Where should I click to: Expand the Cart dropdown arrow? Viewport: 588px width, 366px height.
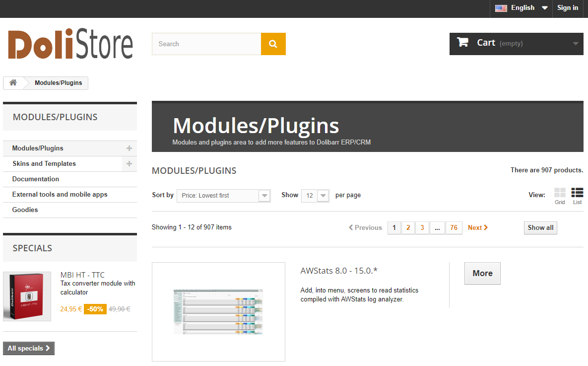[x=575, y=44]
